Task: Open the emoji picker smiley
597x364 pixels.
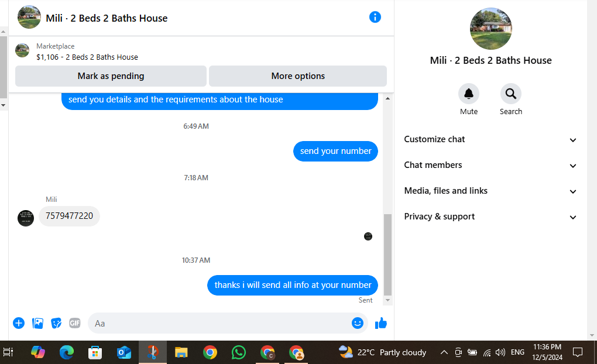Action: click(x=357, y=323)
